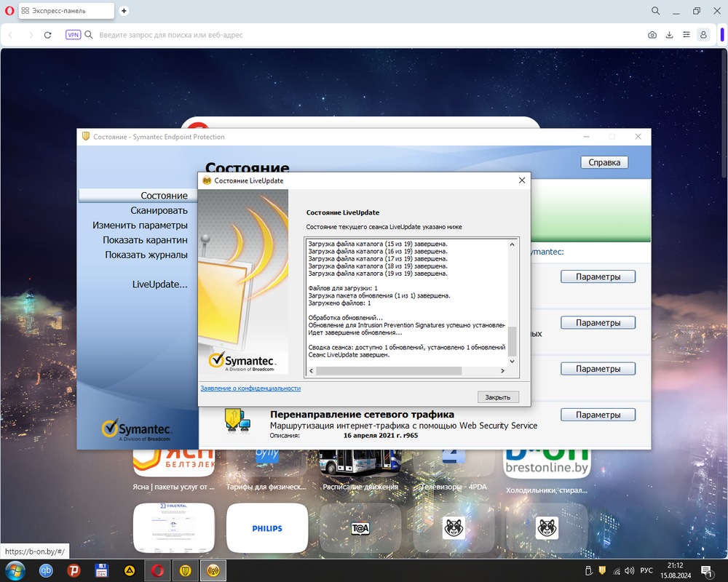Click safely remove hardware tray icon
The height and width of the screenshot is (582, 728).
tap(589, 571)
